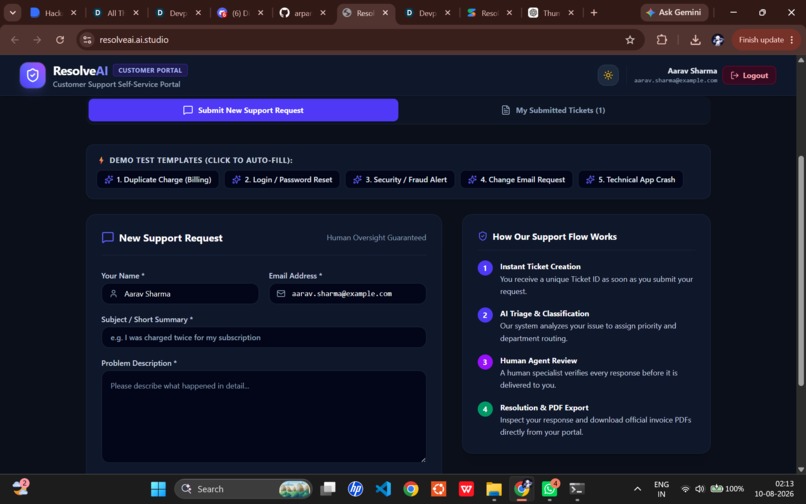
Task: Open Google Chrome taskbar icon
Action: pos(411,489)
